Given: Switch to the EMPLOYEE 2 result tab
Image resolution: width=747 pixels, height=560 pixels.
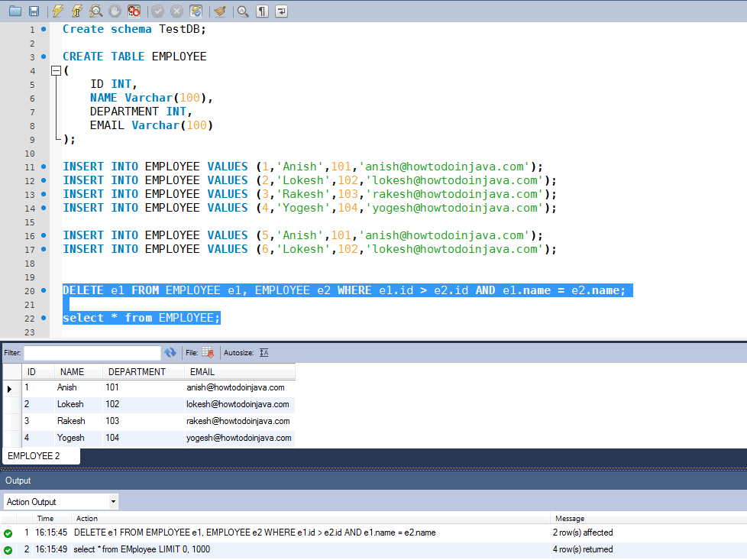Looking at the screenshot, I should 40,455.
